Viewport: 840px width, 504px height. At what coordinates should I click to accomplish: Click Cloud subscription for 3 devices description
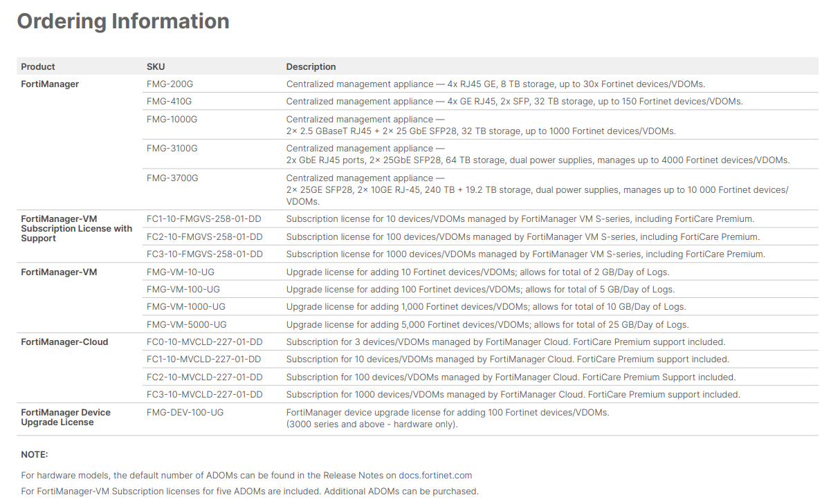506,342
